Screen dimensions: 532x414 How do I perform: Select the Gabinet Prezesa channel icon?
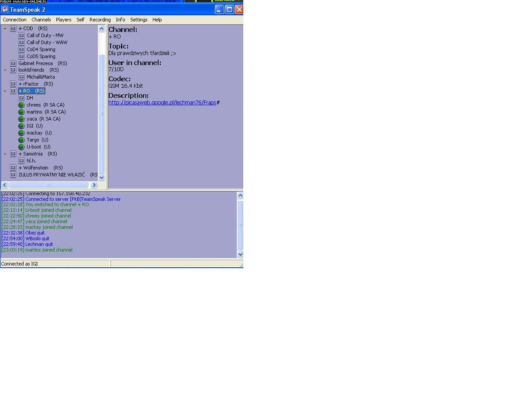pos(13,63)
